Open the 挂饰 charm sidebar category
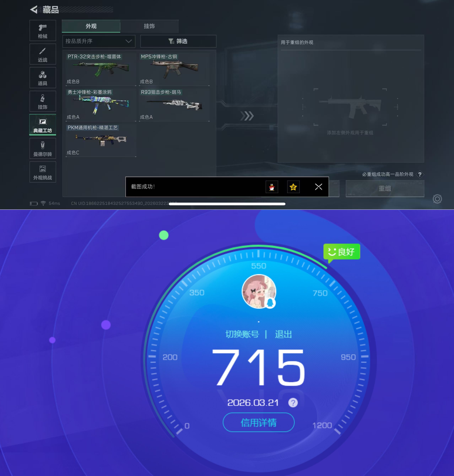Viewport: 454px width, 476px height. [x=43, y=101]
